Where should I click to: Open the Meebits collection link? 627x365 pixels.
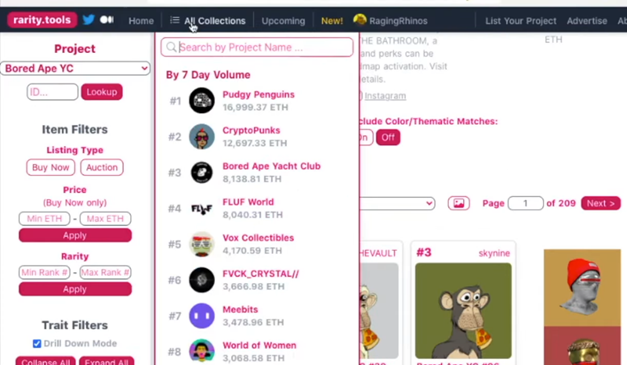click(240, 309)
